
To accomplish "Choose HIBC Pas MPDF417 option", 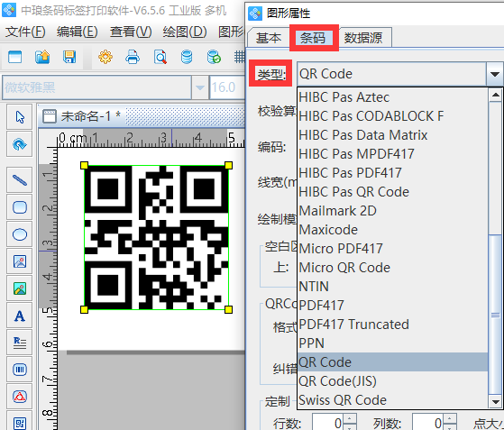I will coord(392,154).
